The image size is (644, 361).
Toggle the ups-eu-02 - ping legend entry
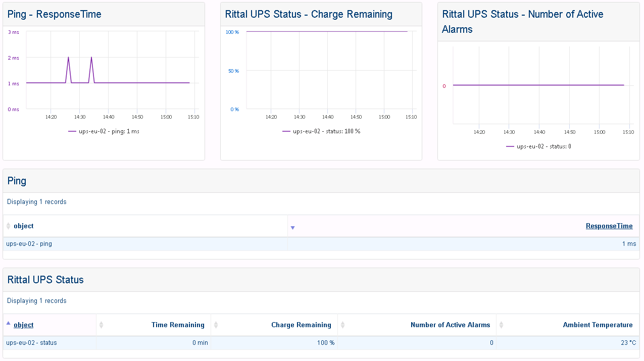[x=107, y=131]
